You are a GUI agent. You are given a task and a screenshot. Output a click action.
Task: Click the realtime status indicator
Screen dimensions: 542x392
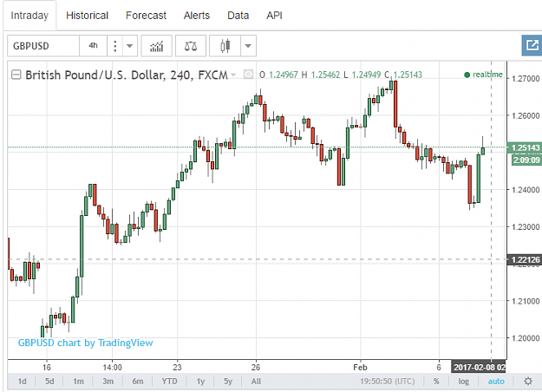(483, 75)
